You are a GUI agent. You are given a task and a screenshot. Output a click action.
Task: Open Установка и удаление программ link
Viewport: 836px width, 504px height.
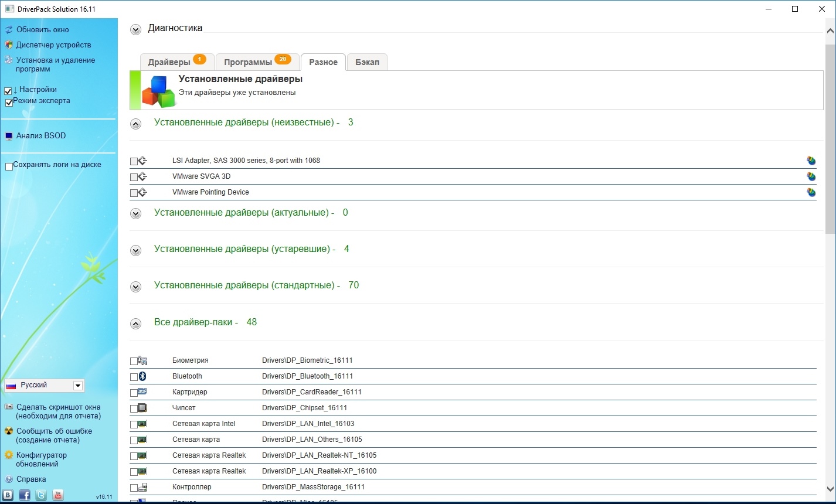point(56,64)
